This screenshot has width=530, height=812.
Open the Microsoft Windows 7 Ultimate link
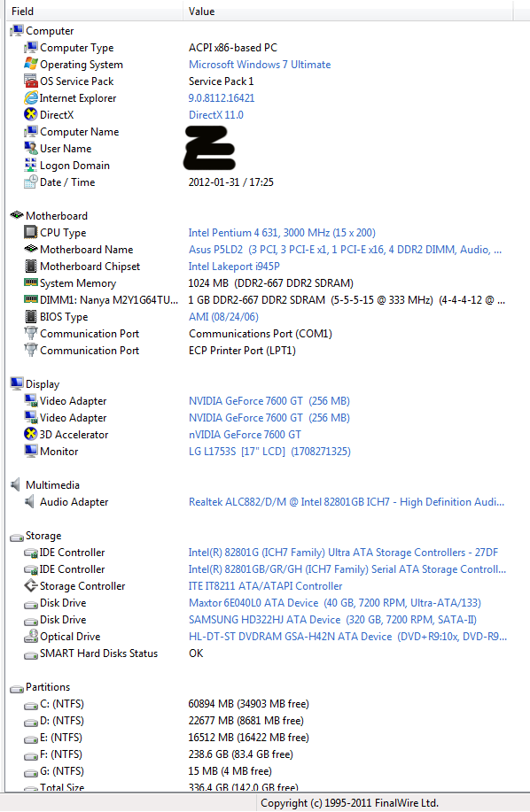(260, 65)
